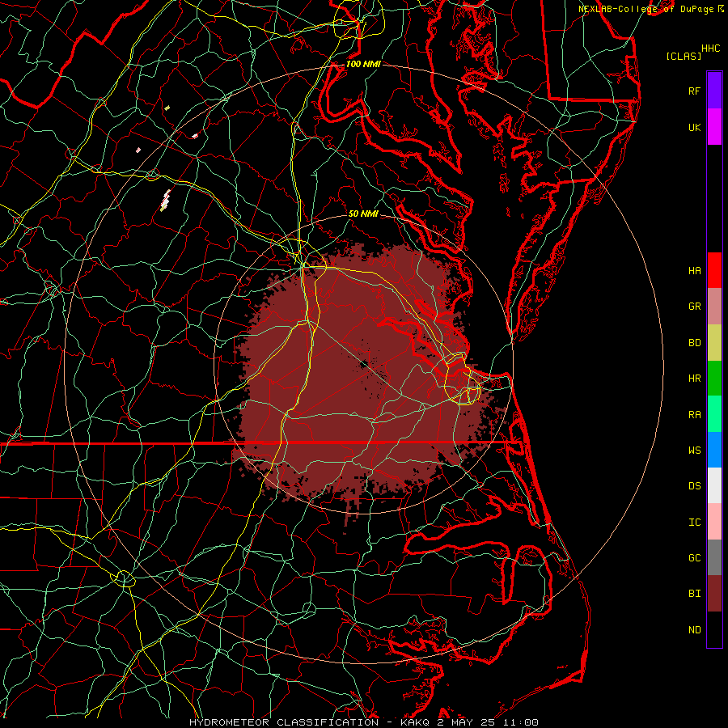Click the WS legend label
This screenshot has height=728, width=728.
694,451
